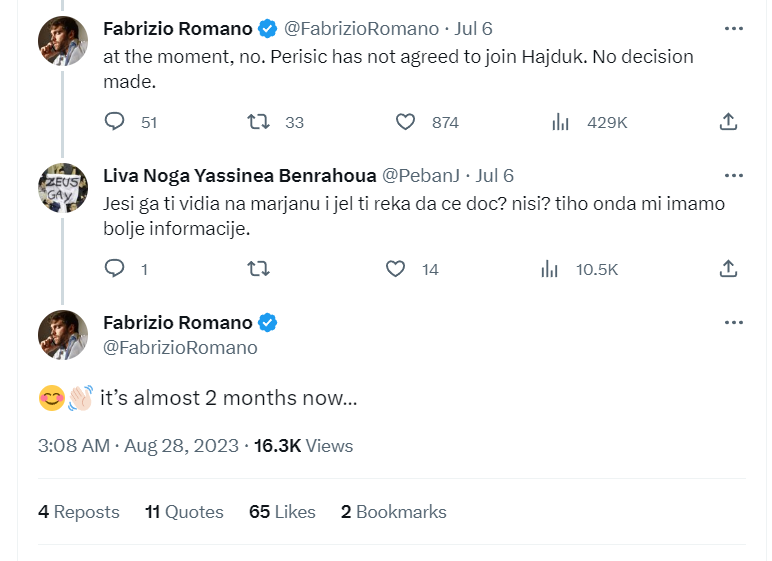
Task: Like the tweet with 14 likes
Action: [x=396, y=269]
